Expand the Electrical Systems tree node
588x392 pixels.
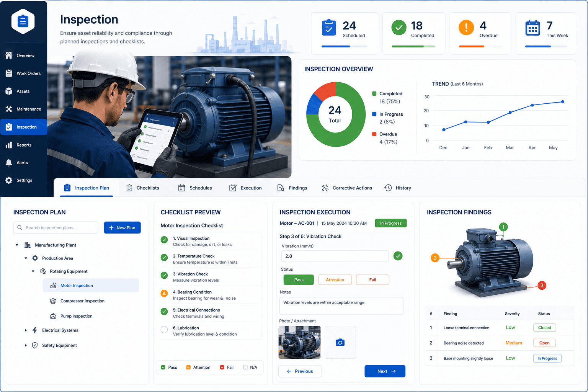point(26,330)
